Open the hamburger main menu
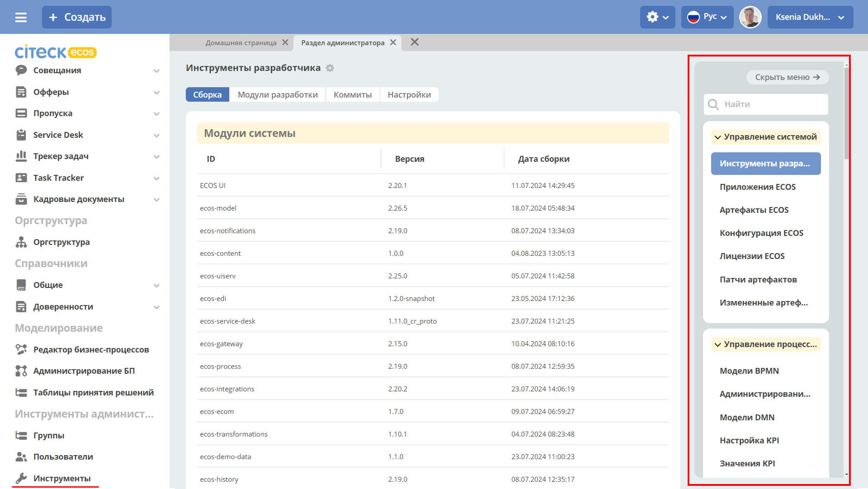The height and width of the screenshot is (489, 868). point(21,17)
